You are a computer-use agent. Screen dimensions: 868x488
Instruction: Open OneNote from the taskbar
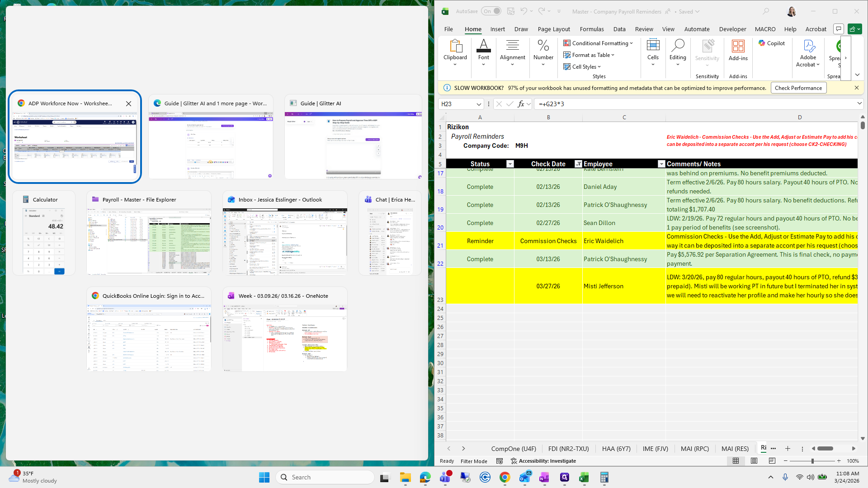pyautogui.click(x=544, y=477)
